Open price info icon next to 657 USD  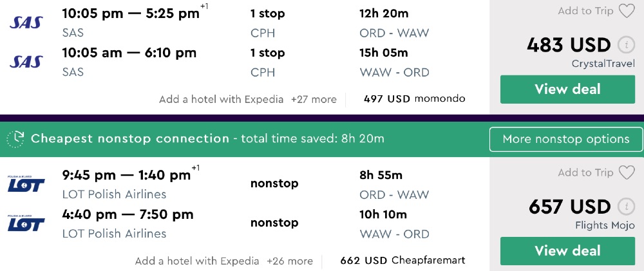point(625,207)
